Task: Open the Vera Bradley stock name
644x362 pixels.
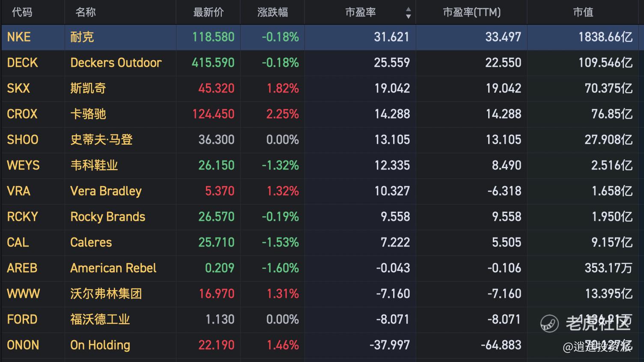Action: (106, 191)
